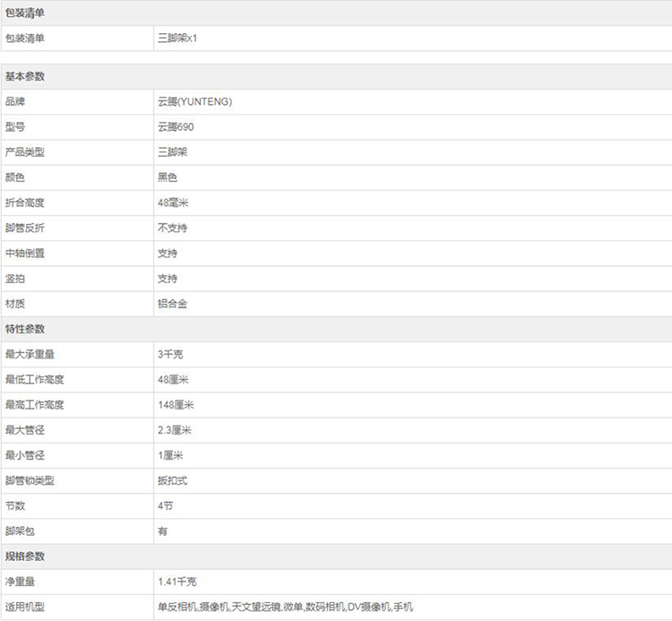The image size is (672, 621).
Task: Click the 包装清单 row label beside 三脚架x1
Action: pyautogui.click(x=25, y=39)
